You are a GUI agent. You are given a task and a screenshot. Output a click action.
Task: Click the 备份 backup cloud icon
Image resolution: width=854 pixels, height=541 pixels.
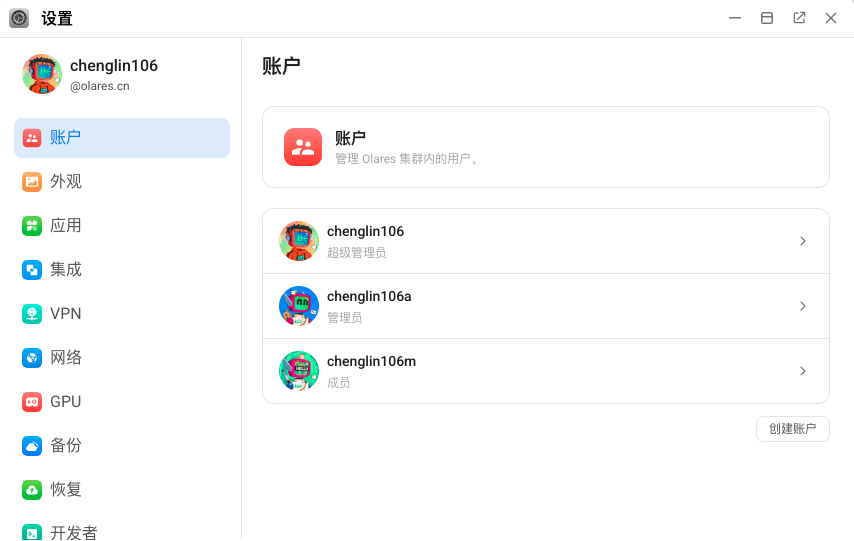click(32, 446)
